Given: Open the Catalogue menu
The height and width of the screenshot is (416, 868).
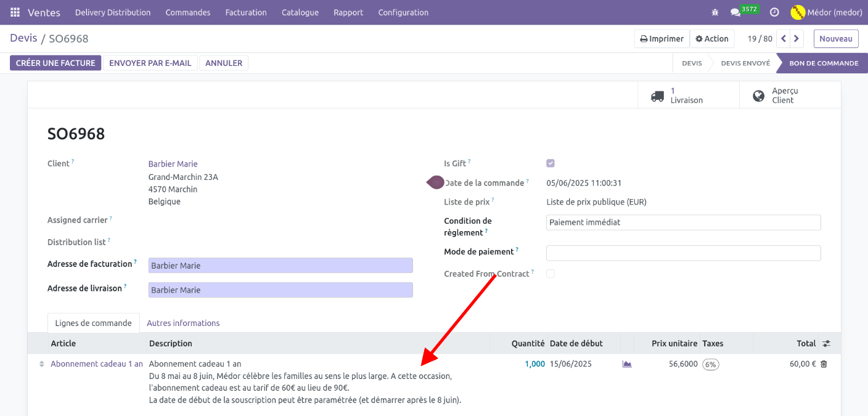Looking at the screenshot, I should [x=300, y=12].
